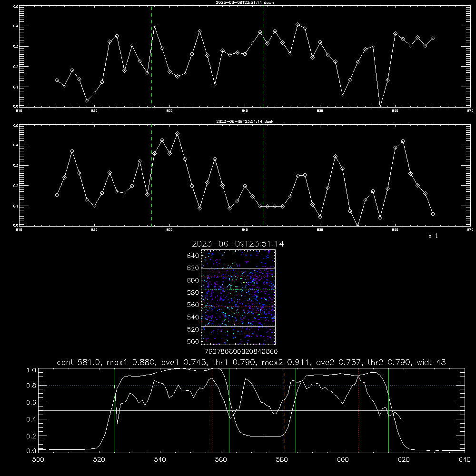The width and height of the screenshot is (476, 476).
Task: Click the y-axis label "0.4" of the bottom plot
Action: (x=31, y=419)
